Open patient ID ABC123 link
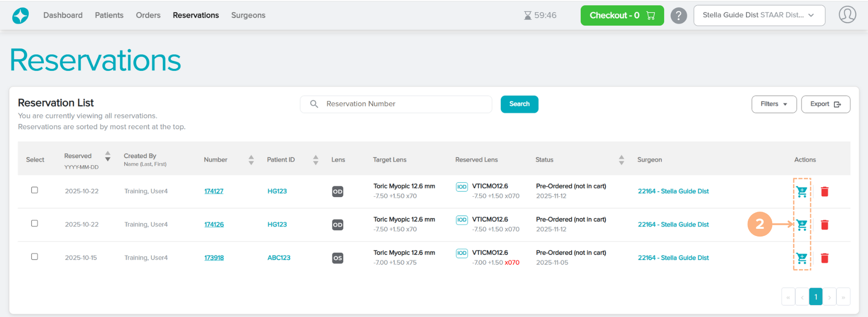 click(278, 258)
